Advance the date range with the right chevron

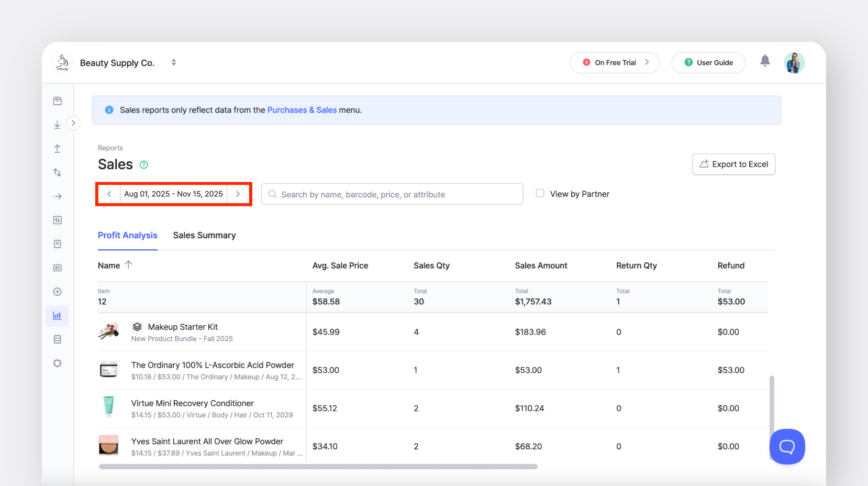pyautogui.click(x=238, y=194)
